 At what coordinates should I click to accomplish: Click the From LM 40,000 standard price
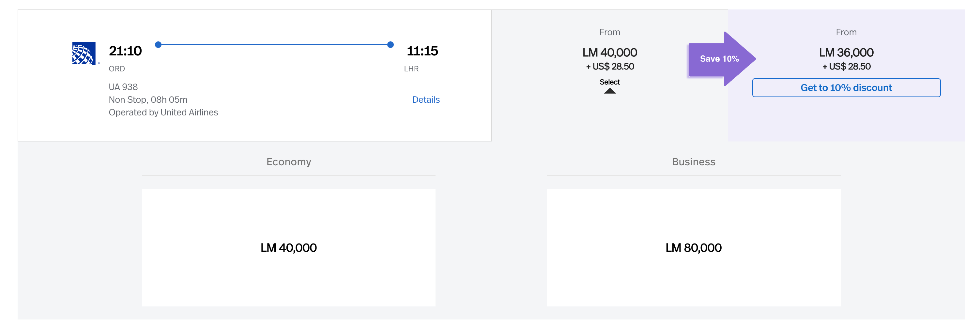pyautogui.click(x=609, y=52)
